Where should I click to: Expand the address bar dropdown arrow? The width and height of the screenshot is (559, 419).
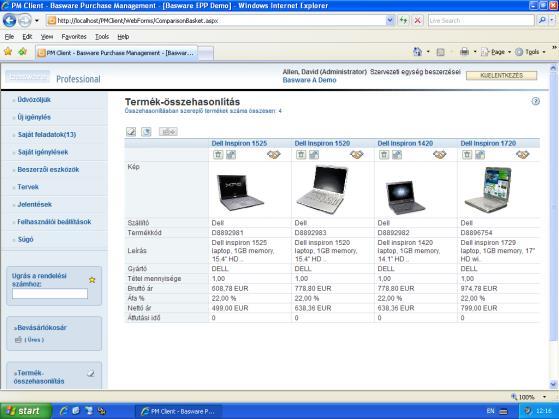point(390,20)
